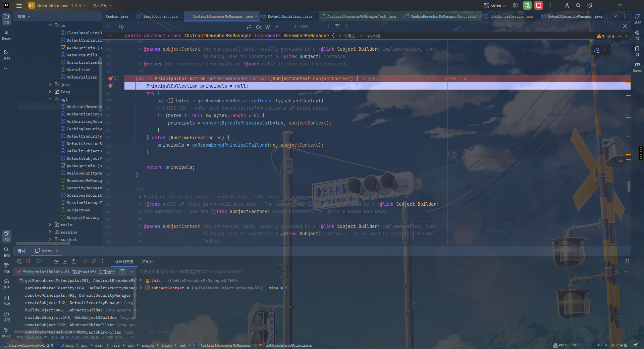Click the expression evaluate input field

click(376, 271)
